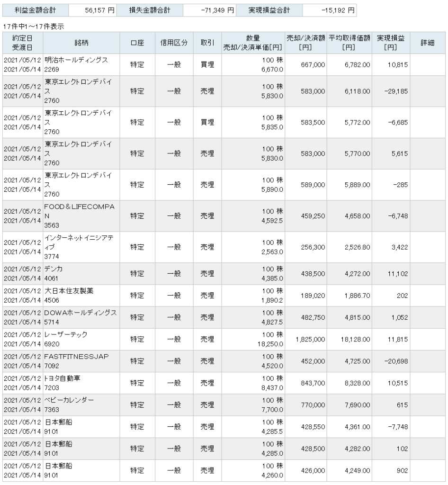Click the -285 realized loss value
448x485 pixels.
pyautogui.click(x=400, y=185)
